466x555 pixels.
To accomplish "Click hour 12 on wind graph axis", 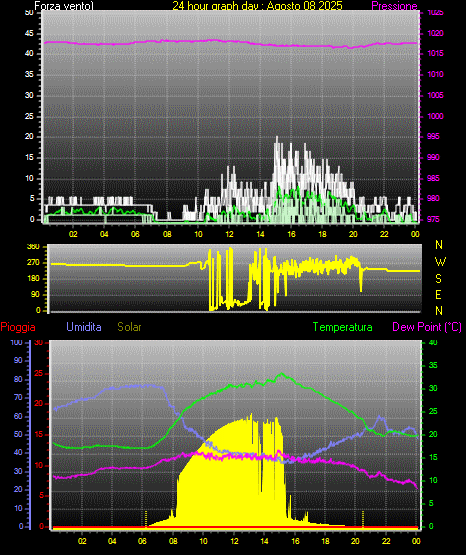I will pyautogui.click(x=229, y=234).
